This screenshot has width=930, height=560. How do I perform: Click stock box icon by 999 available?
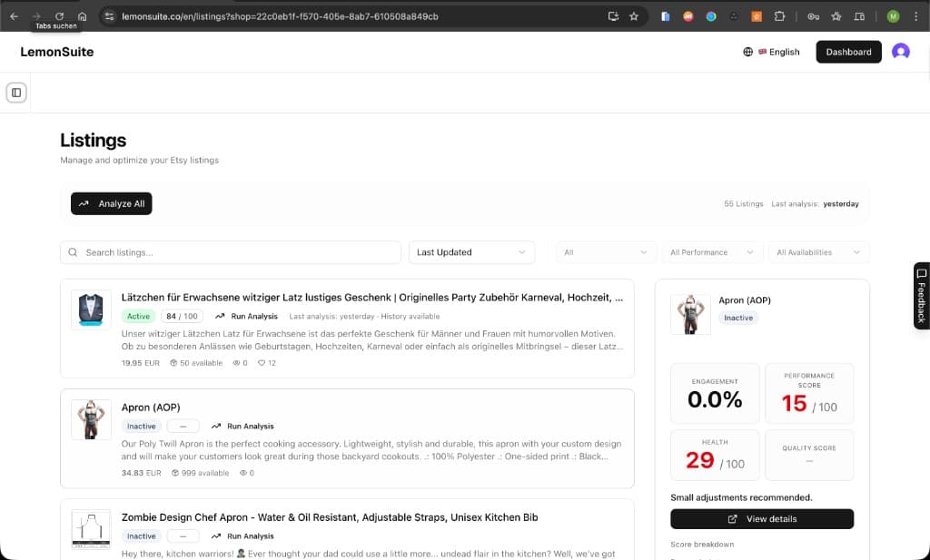(175, 473)
